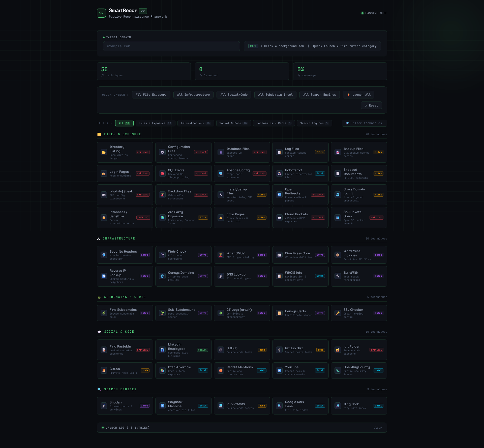This screenshot has height=448, width=484.
Task: Click the YouTube play icon
Action: (x=279, y=370)
